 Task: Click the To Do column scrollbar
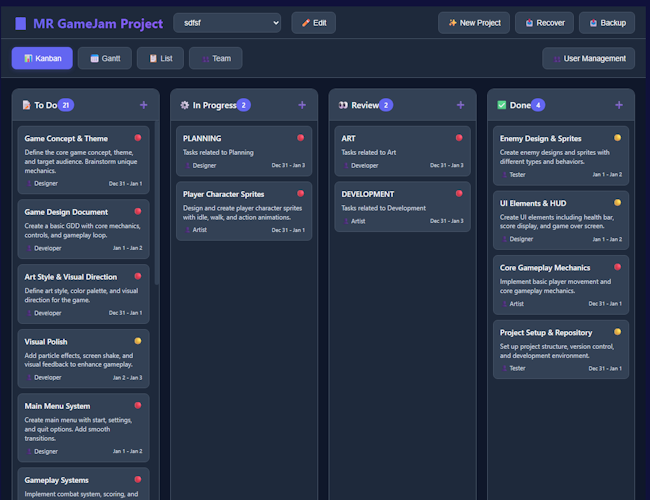(157, 203)
